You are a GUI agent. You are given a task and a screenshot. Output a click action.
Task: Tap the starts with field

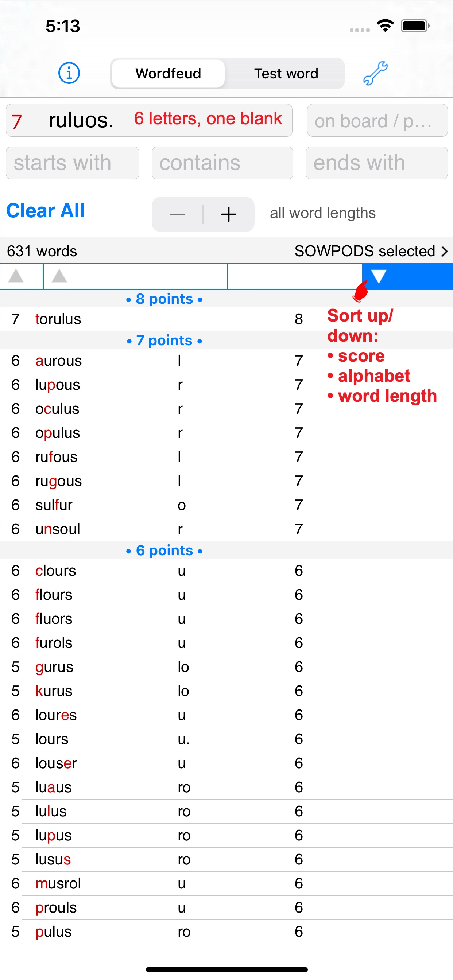pyautogui.click(x=73, y=163)
